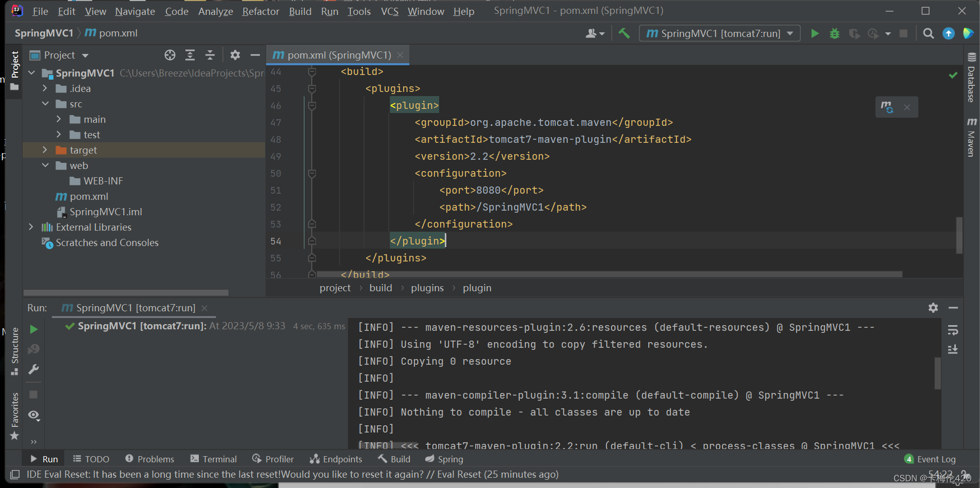Run SpringMVC1 with Coverage

(x=854, y=33)
